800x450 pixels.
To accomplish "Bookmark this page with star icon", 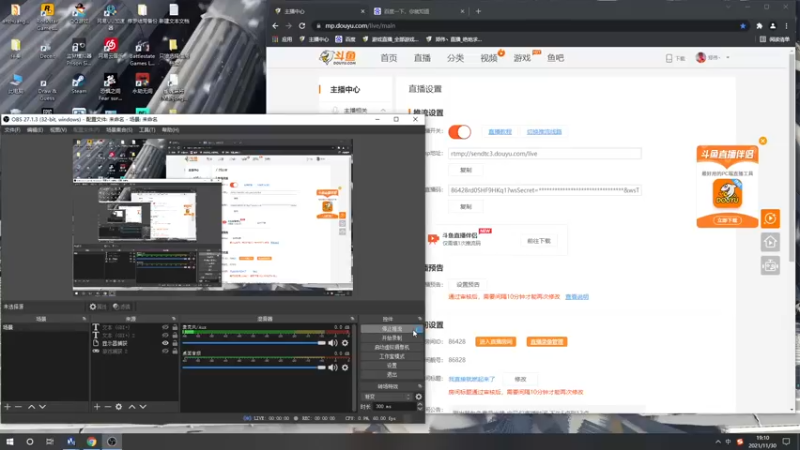I will point(743,26).
